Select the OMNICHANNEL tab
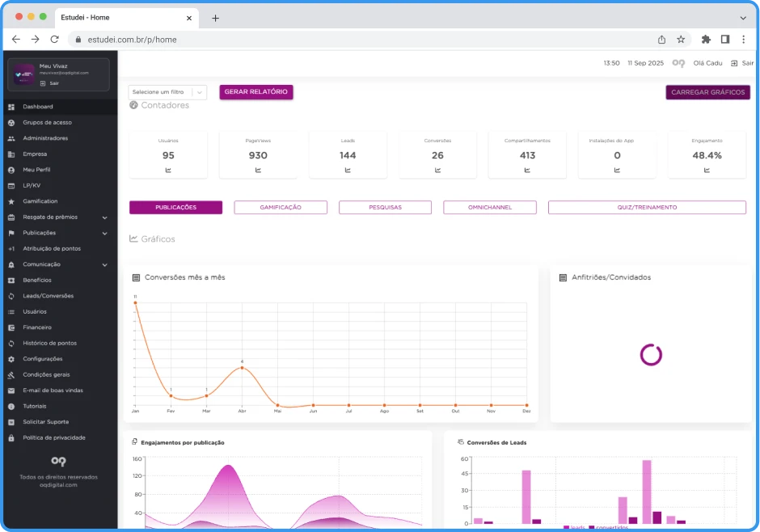 click(489, 208)
